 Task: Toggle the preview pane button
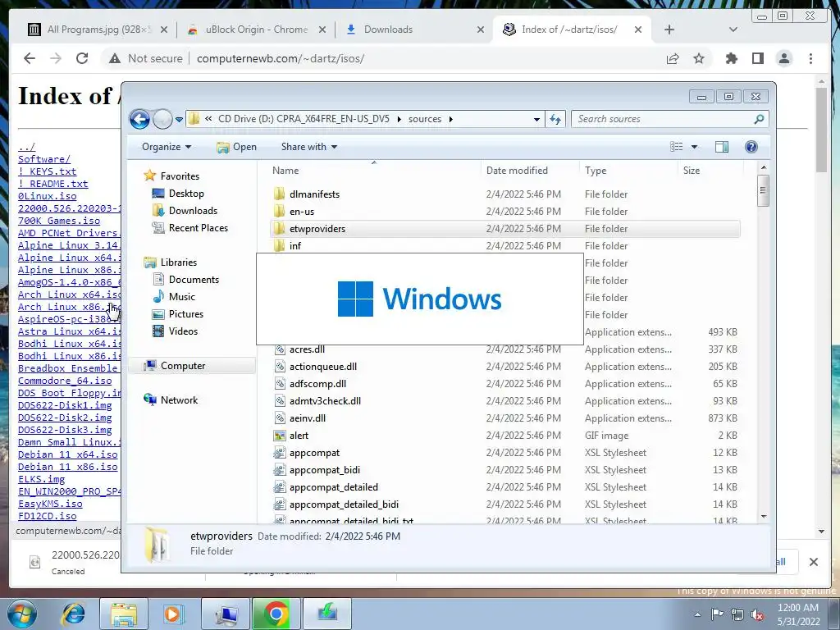tap(722, 147)
